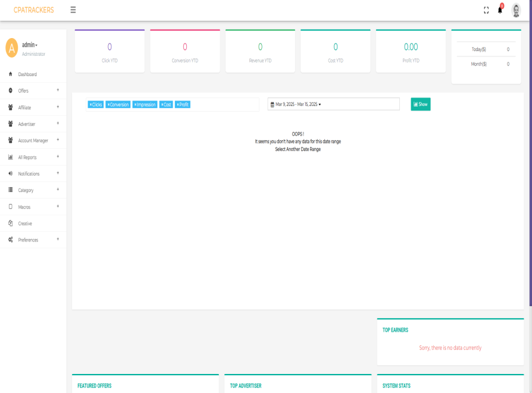Click the All Reports chart icon
The width and height of the screenshot is (532, 393).
click(11, 158)
